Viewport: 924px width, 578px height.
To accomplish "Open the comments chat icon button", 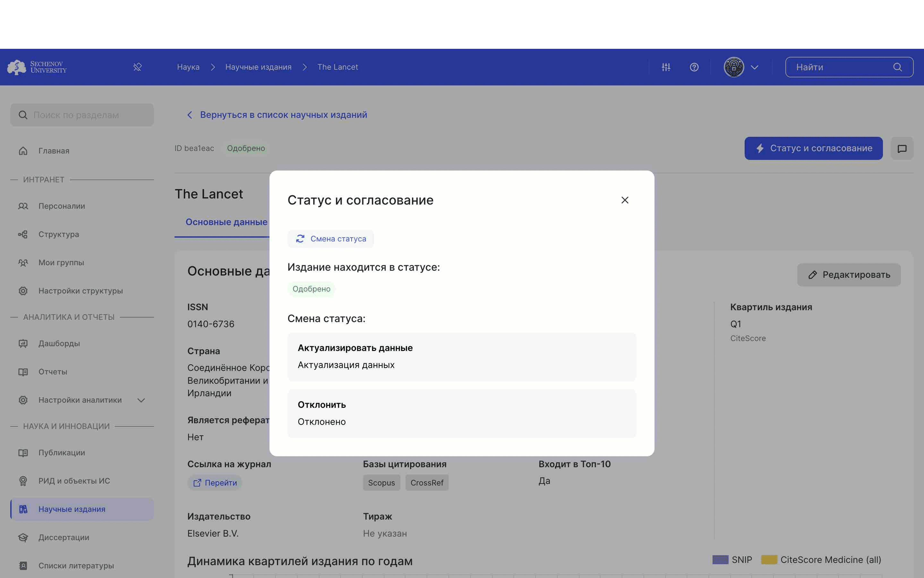I will (902, 148).
